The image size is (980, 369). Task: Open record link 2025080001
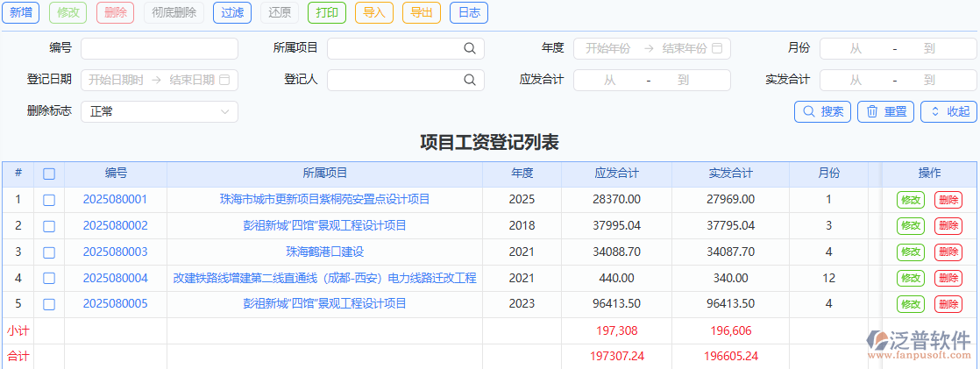(116, 200)
